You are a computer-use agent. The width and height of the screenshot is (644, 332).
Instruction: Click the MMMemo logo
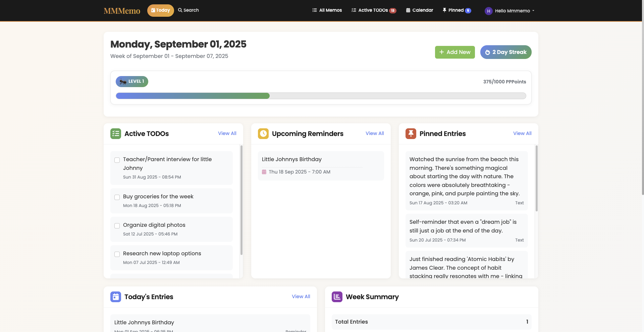coord(122,11)
